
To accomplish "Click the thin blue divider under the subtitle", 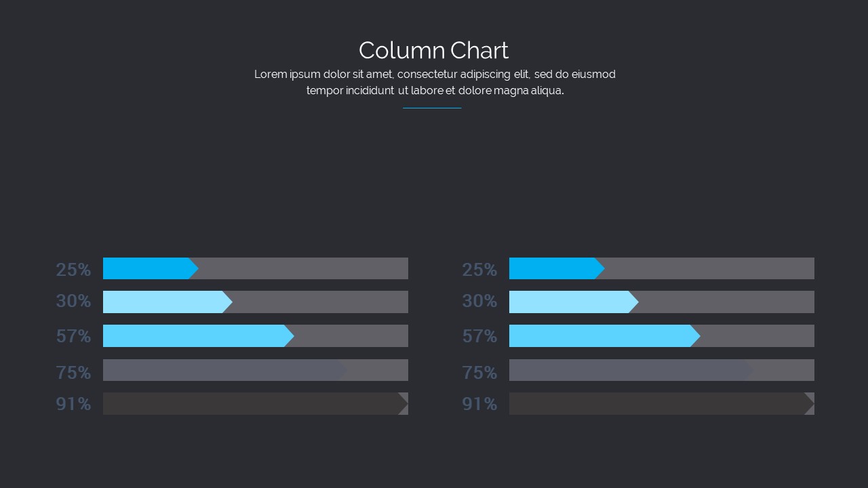I will tap(432, 108).
